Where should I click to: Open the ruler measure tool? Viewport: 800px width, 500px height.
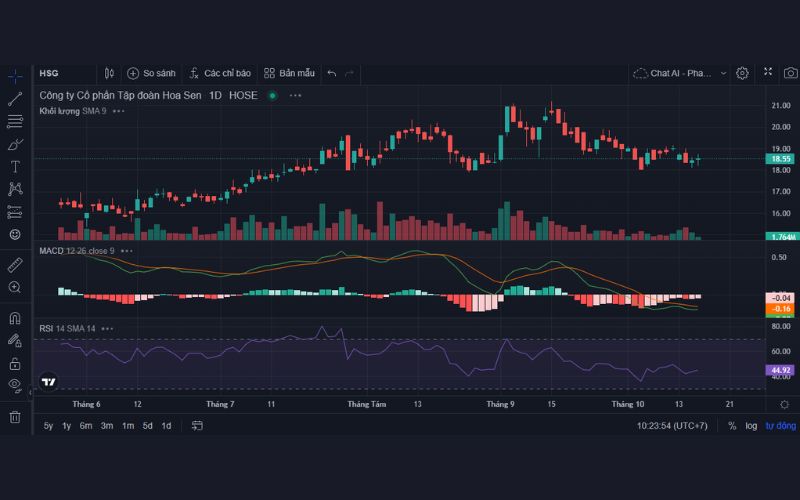tap(15, 265)
